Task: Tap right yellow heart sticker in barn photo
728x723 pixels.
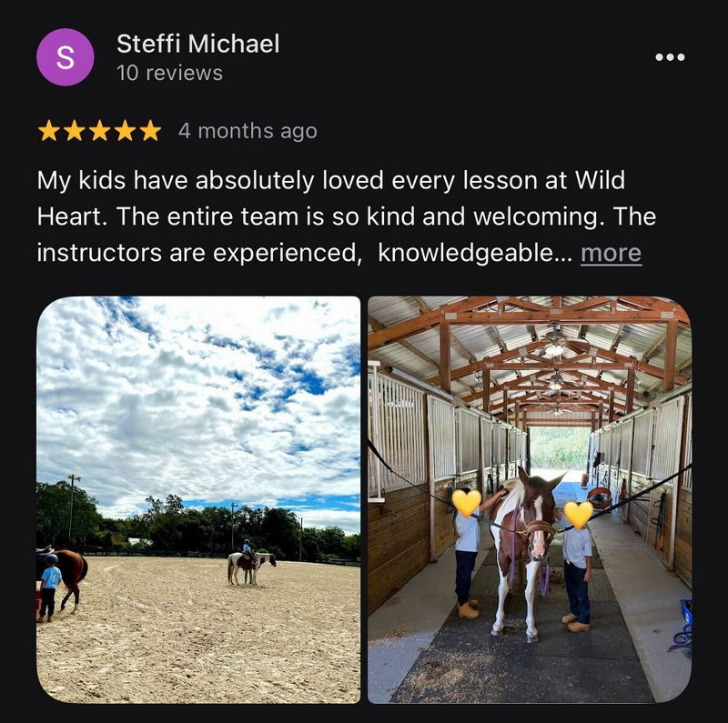Action: pos(578,515)
